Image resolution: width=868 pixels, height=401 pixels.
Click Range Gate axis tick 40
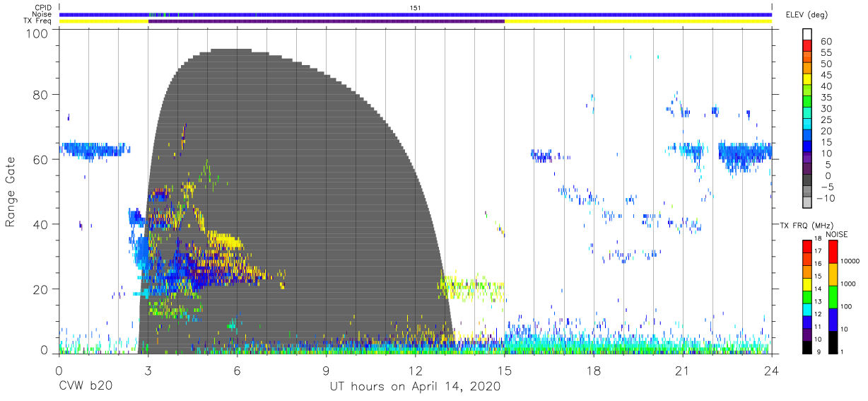click(x=40, y=224)
